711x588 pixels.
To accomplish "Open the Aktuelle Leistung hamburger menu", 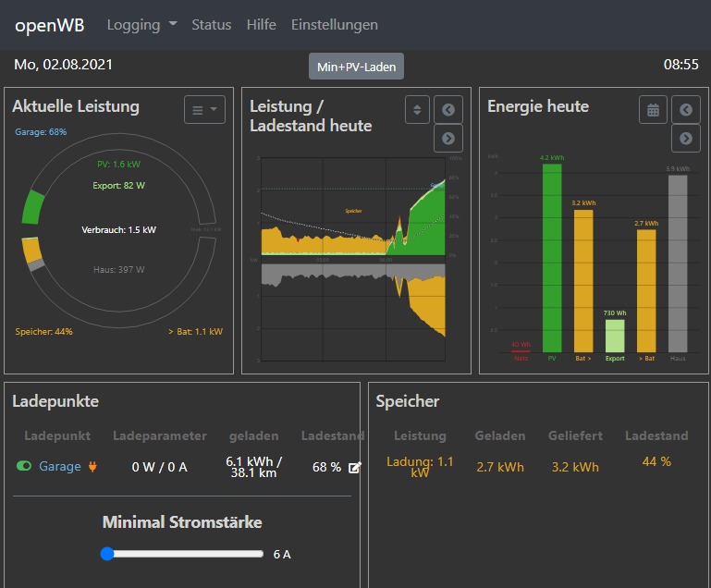I will point(204,110).
